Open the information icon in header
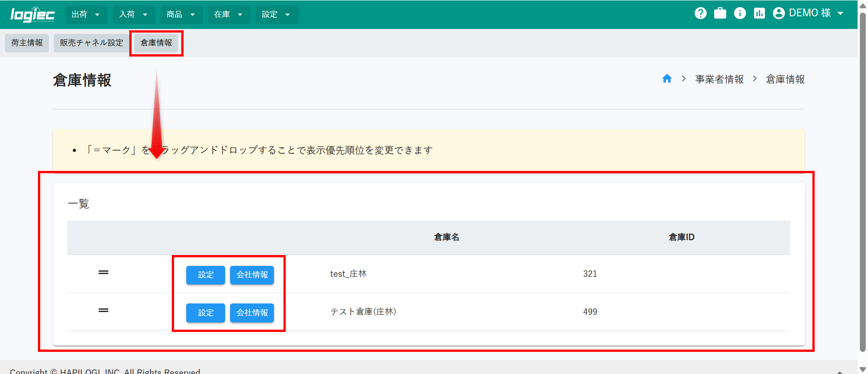The height and width of the screenshot is (374, 868). pos(740,13)
